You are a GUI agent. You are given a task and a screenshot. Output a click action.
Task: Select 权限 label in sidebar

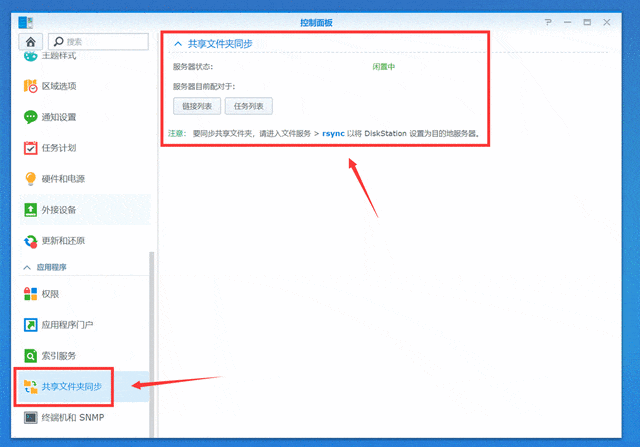click(50, 294)
